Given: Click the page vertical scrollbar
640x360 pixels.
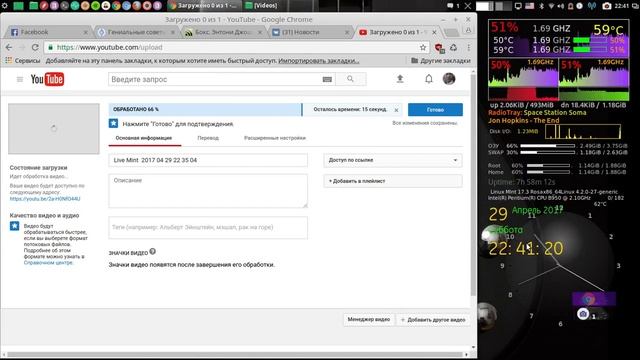Looking at the screenshot, I should [473, 184].
